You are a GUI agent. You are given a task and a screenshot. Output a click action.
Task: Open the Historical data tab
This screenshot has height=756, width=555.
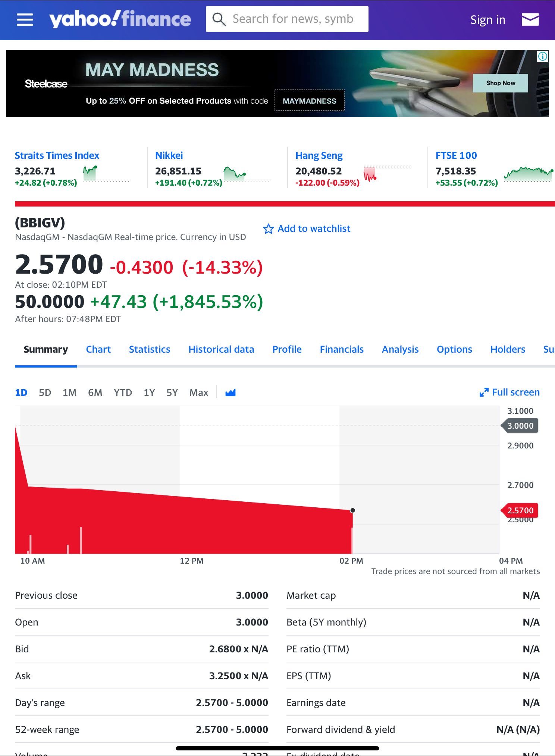[x=221, y=349]
